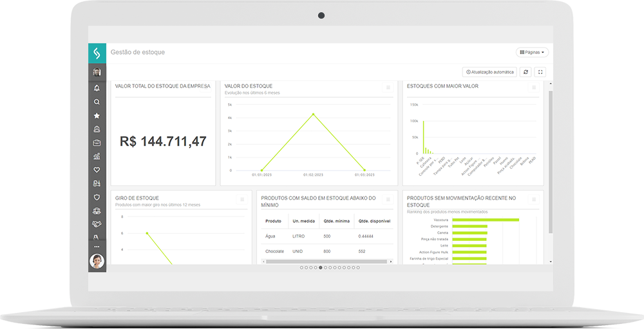Image resolution: width=644 pixels, height=329 pixels.
Task: Click the refresh dashboard icon button
Action: pyautogui.click(x=526, y=72)
